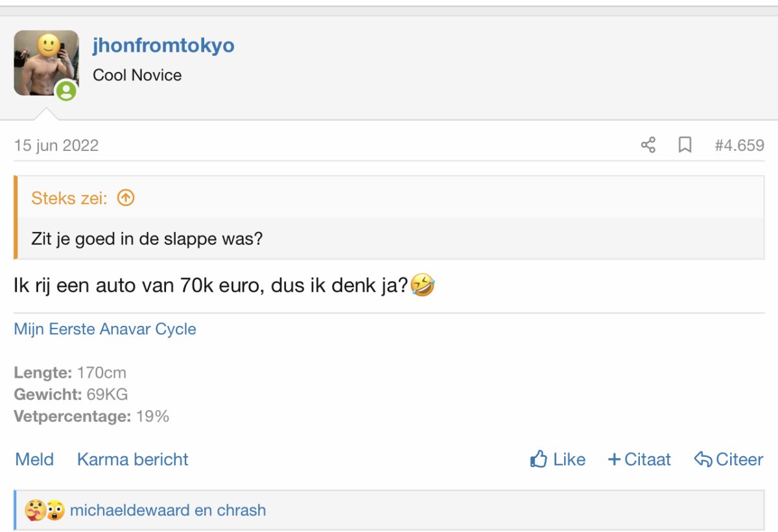The width and height of the screenshot is (778, 532).
Task: Click the share post icon
Action: pyautogui.click(x=648, y=145)
